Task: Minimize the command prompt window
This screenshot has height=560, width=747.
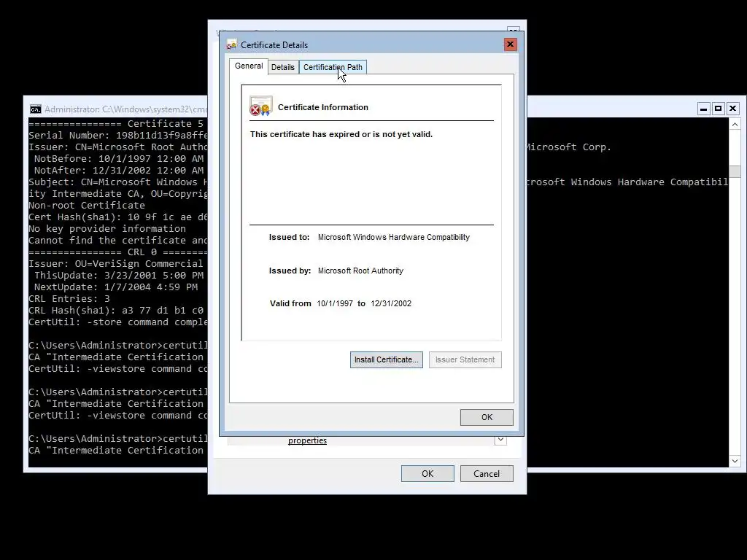Action: point(703,109)
